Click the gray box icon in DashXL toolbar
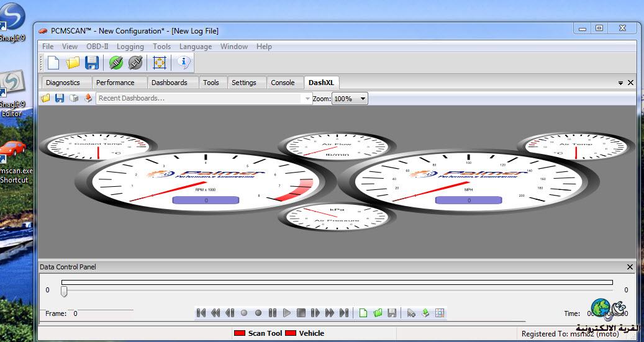 (x=74, y=99)
